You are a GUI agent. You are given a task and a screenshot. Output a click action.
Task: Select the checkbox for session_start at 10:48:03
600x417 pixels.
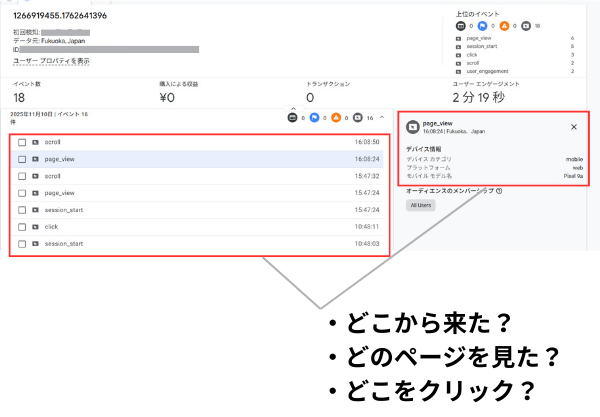tap(22, 244)
